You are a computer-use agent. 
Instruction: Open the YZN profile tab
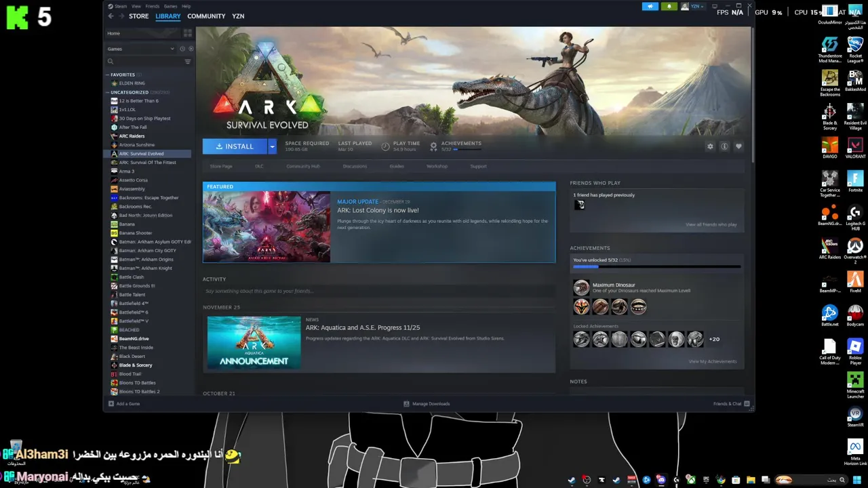pyautogui.click(x=238, y=16)
